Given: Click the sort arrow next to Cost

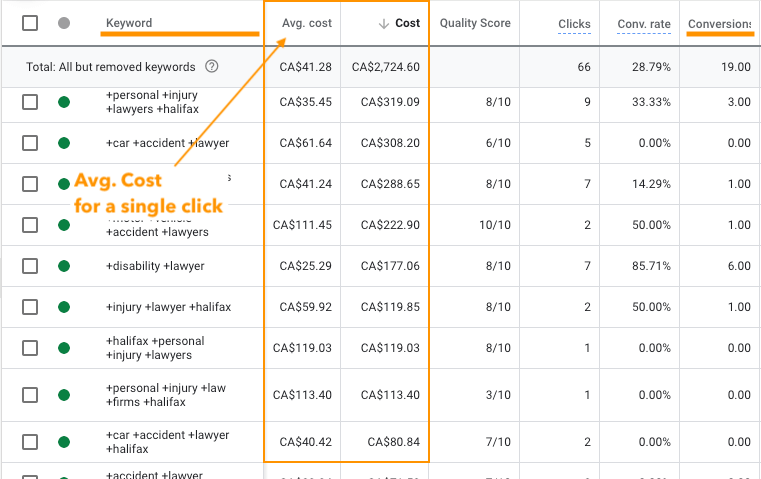Looking at the screenshot, I should coord(384,23).
